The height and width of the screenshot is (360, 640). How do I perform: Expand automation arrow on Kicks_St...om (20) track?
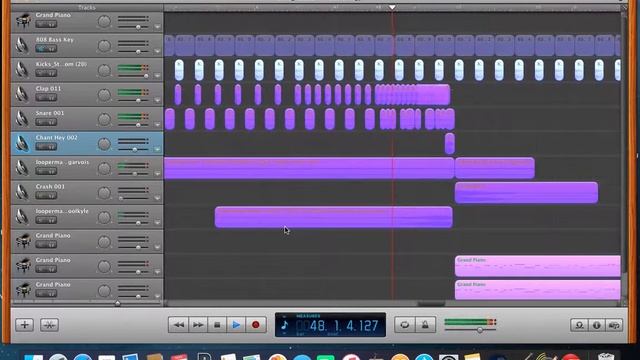pyautogui.click(x=157, y=76)
